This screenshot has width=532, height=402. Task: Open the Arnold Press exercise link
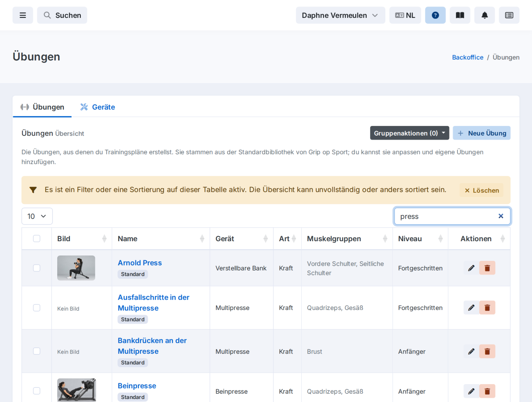[x=140, y=263]
